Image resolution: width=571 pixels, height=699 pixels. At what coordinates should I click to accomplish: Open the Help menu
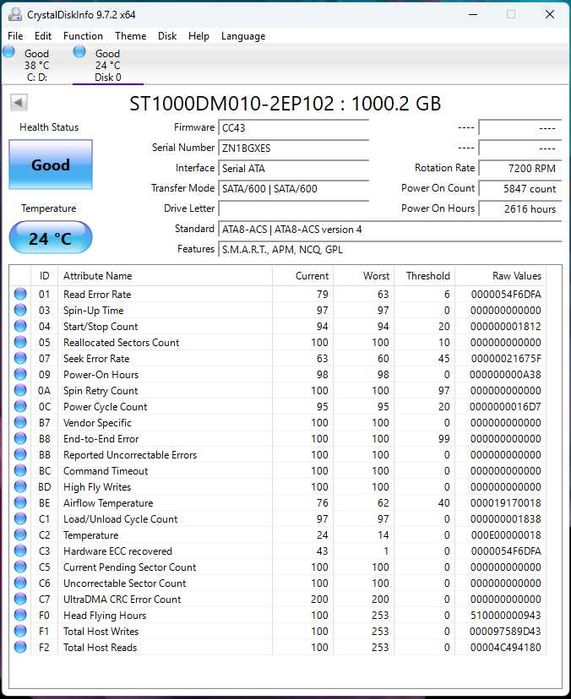pos(198,36)
